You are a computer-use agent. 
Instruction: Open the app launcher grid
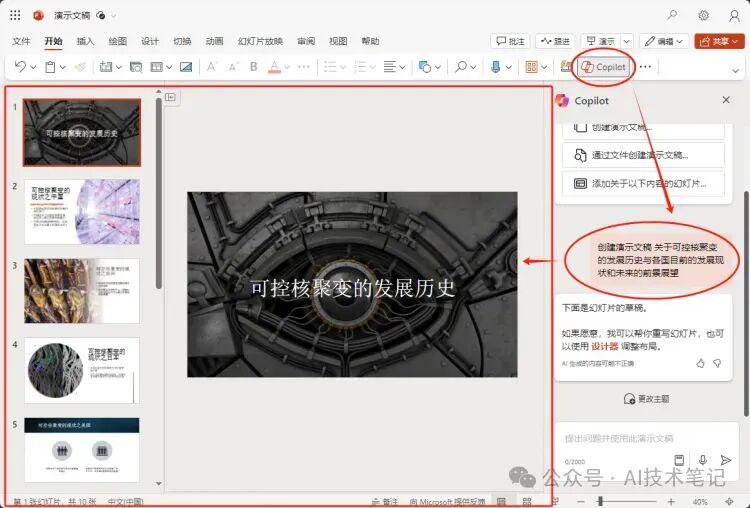[x=15, y=15]
